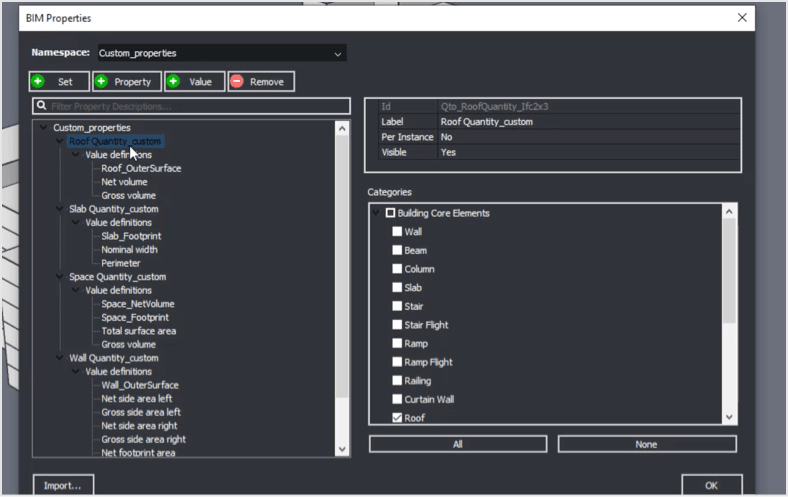Click the None categories button

pos(647,444)
